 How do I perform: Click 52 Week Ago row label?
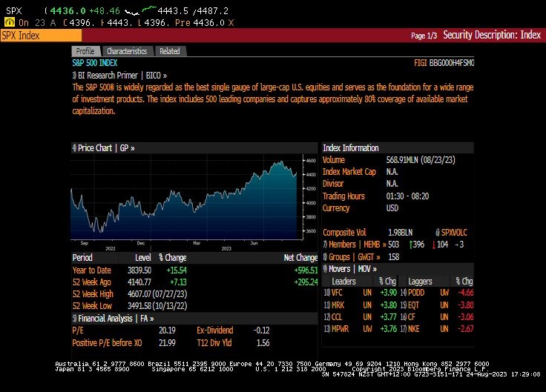pyautogui.click(x=91, y=282)
